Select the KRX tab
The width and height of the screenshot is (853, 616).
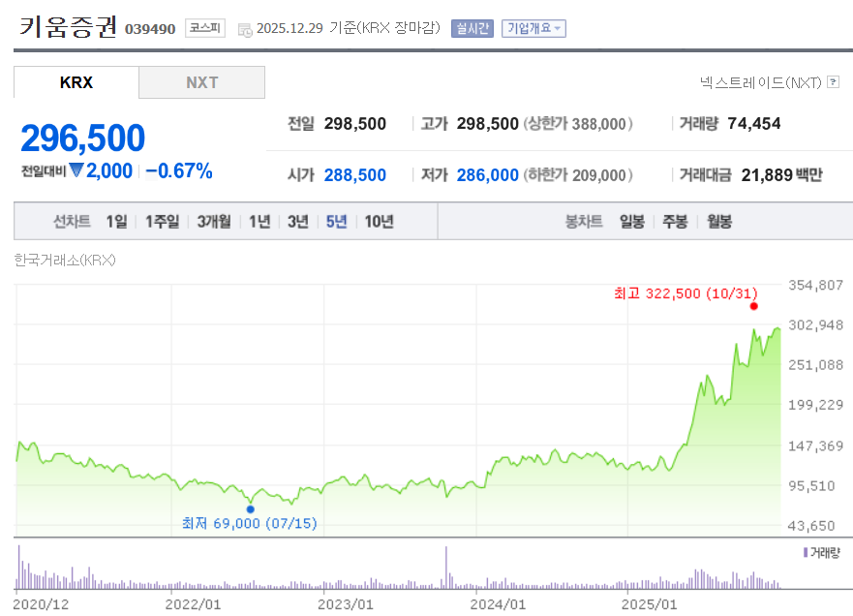pos(76,82)
